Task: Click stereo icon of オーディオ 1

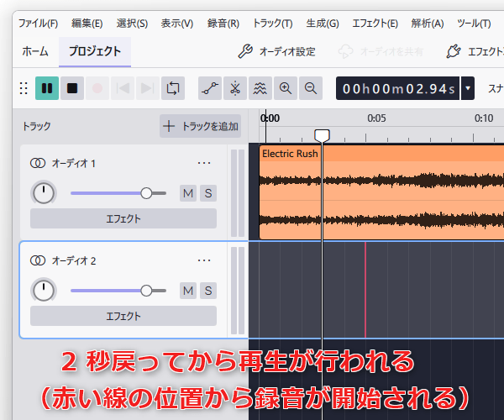Action: (x=38, y=163)
